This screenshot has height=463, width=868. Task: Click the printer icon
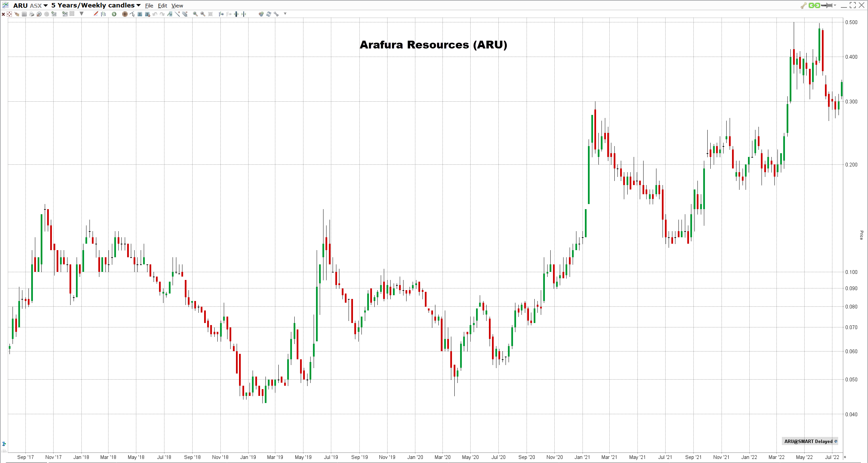(x=32, y=14)
